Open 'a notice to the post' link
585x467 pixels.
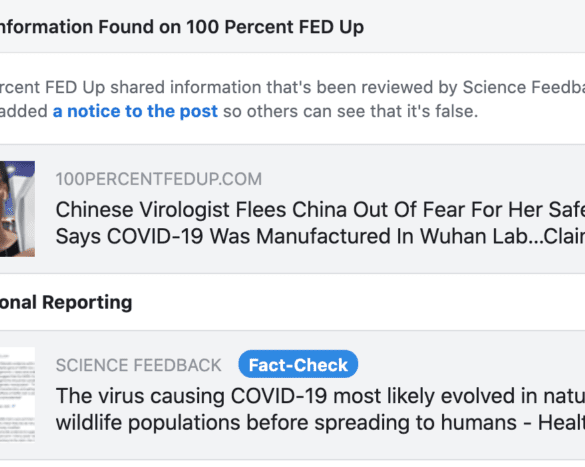click(x=135, y=111)
